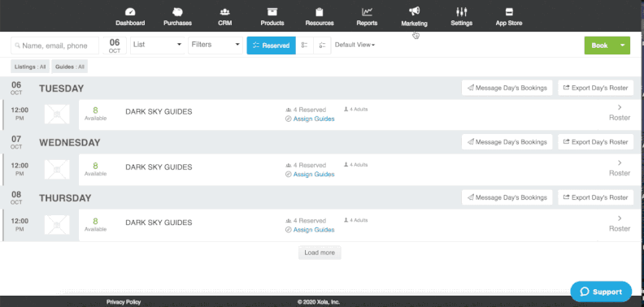Click Thursday's 12:00 PM time slot

pos(20,225)
